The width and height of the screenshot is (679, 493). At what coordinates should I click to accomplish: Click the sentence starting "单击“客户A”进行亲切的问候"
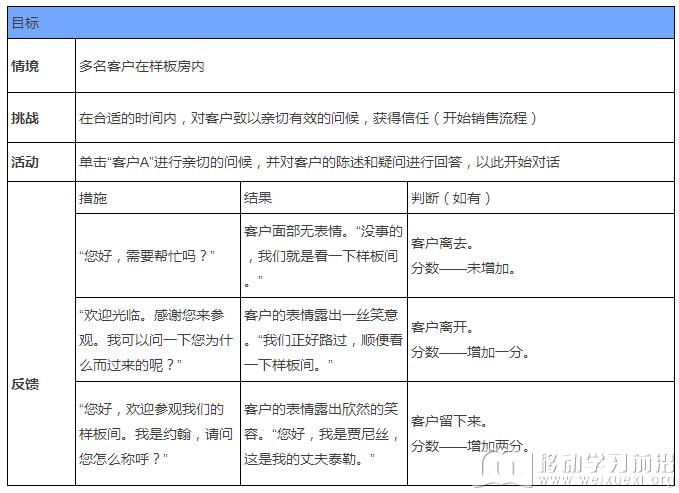pyautogui.click(x=319, y=162)
